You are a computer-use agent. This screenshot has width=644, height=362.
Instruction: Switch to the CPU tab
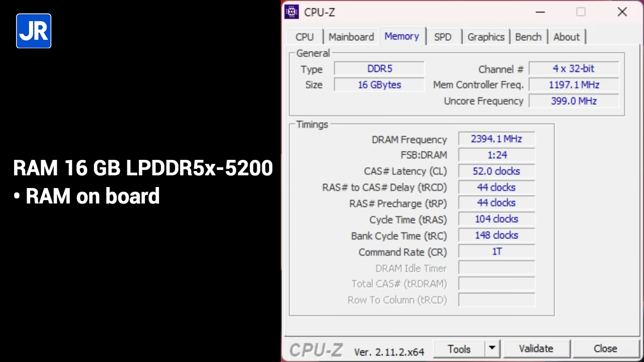304,37
